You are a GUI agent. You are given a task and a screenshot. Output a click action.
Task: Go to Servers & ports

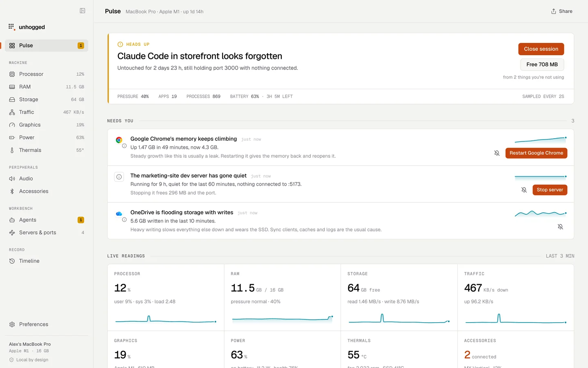(47, 233)
